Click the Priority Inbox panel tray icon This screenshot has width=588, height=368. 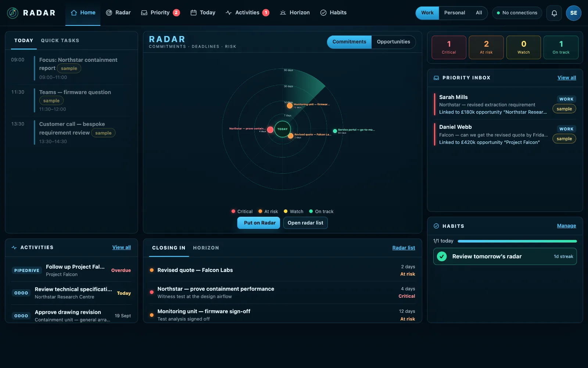(x=436, y=78)
